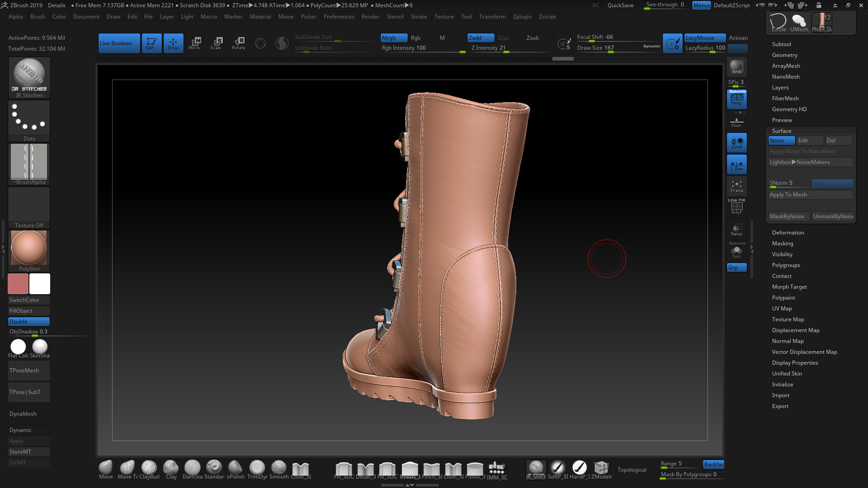868x488 pixels.
Task: Toggle Solo mode on right shelf
Action: click(736, 252)
